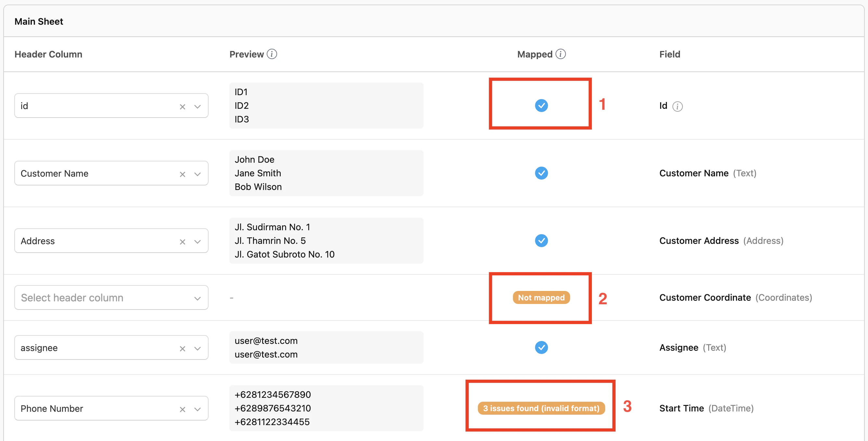Expand the id header column dropdown
Viewport: 868px width, 441px height.
[x=198, y=107]
